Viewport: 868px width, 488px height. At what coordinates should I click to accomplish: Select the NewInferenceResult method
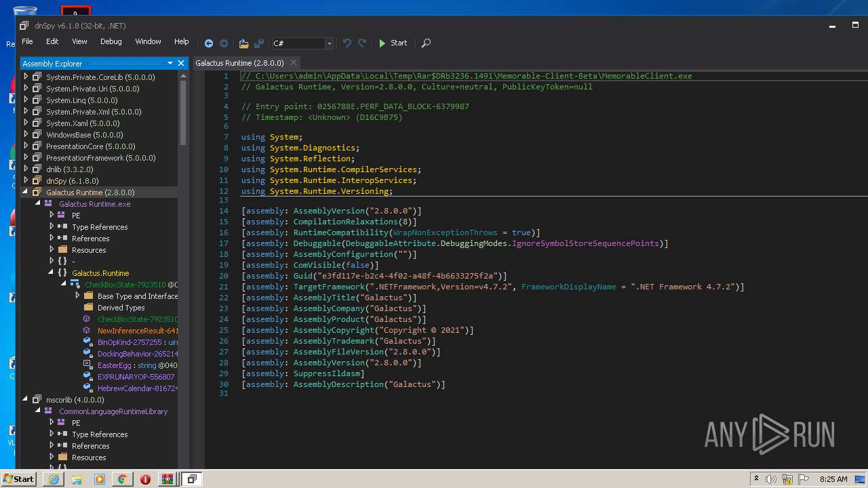tap(138, 331)
